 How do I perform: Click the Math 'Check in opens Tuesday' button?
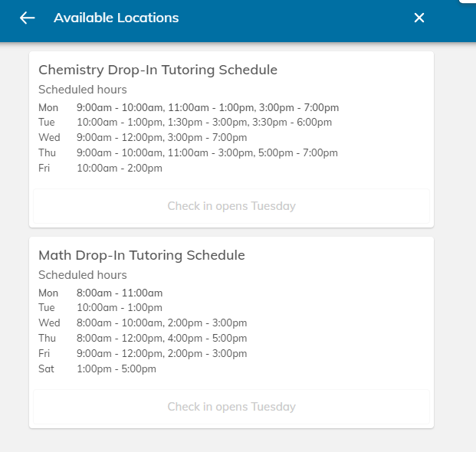click(x=231, y=407)
